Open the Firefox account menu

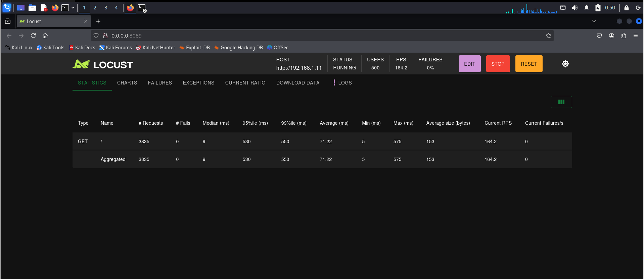coord(611,36)
